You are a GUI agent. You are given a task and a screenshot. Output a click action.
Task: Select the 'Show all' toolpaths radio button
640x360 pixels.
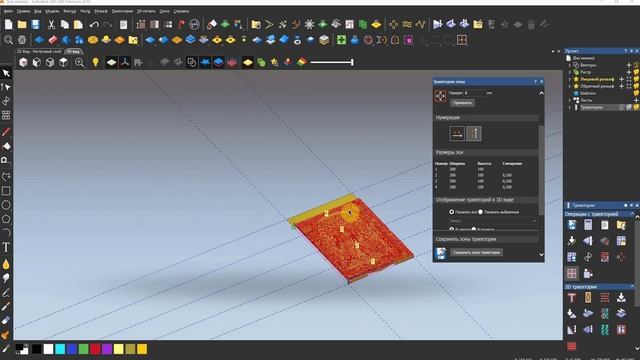(x=451, y=212)
